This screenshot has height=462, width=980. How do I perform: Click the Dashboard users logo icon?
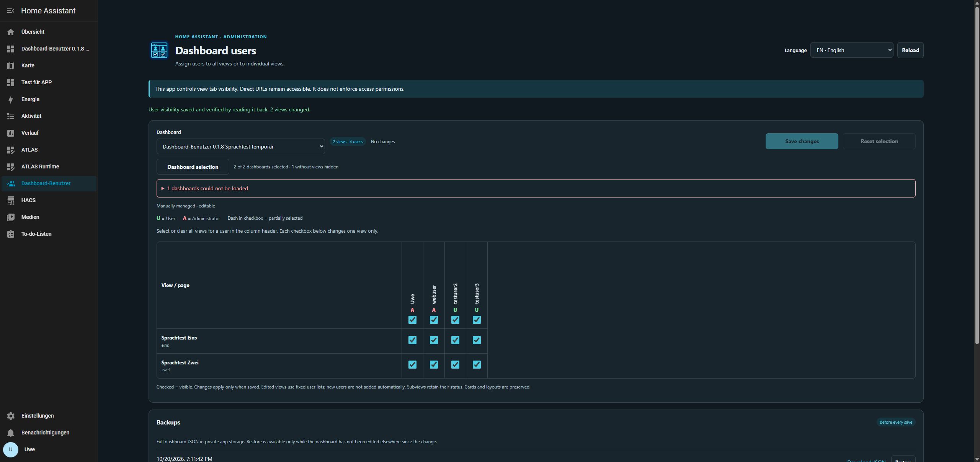[159, 51]
